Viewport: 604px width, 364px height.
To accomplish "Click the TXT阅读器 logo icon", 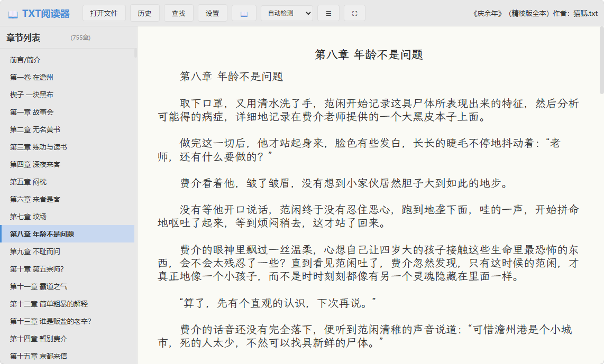I will pos(13,14).
